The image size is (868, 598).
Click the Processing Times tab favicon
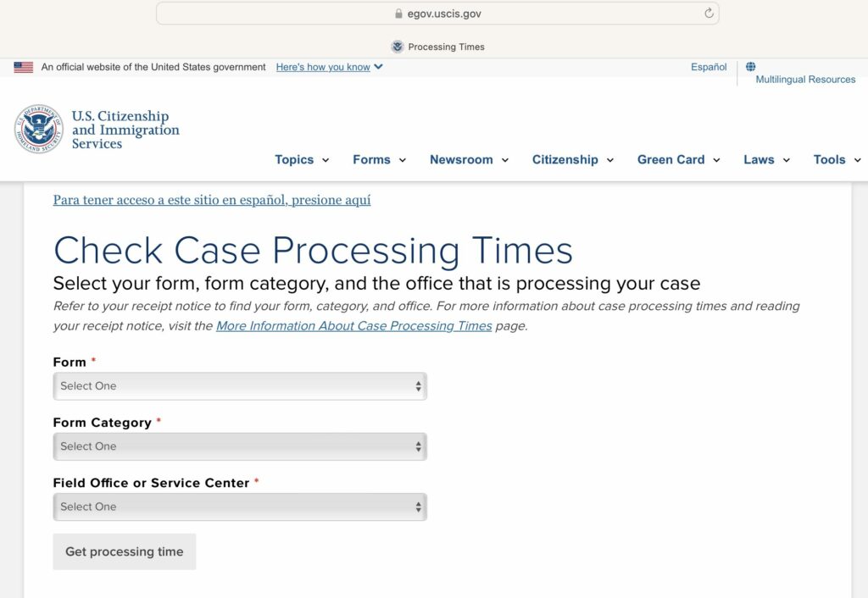396,47
